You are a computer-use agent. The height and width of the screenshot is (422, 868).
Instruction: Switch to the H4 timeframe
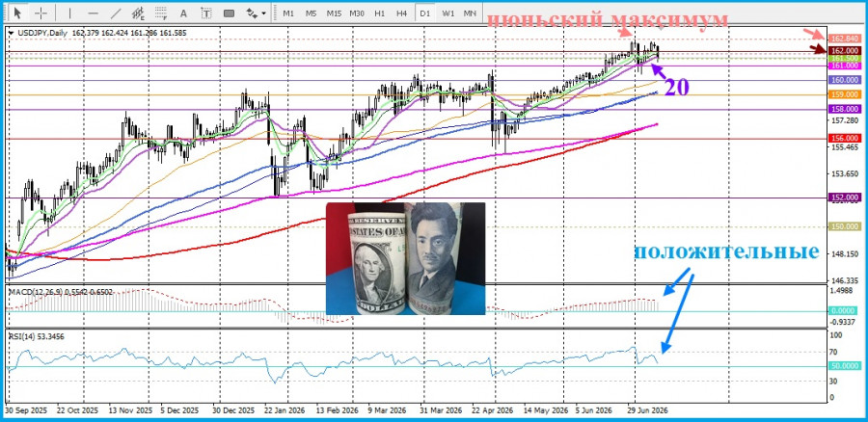[x=402, y=13]
